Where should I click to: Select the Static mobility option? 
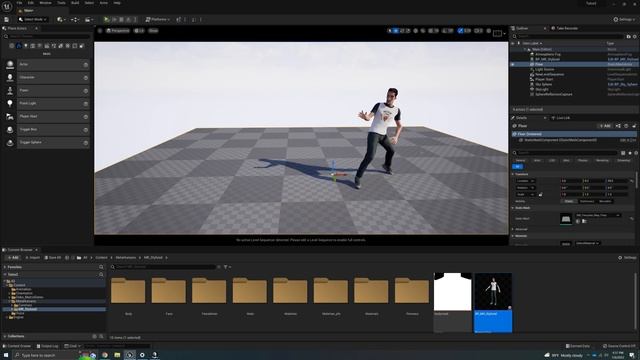[x=569, y=201]
